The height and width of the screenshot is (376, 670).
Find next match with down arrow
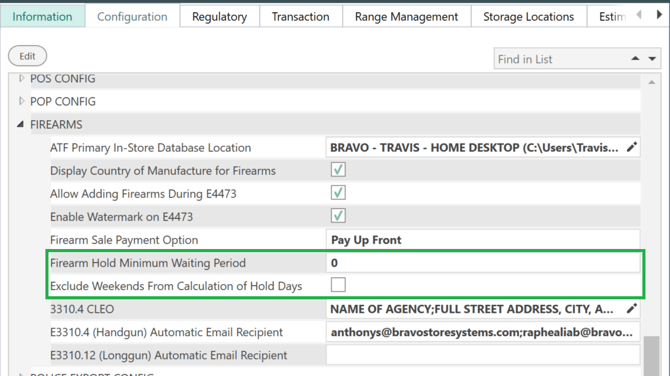click(652, 59)
